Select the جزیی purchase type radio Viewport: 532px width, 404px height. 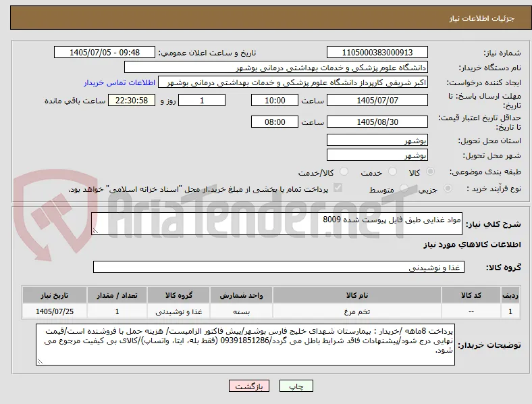click(448, 188)
